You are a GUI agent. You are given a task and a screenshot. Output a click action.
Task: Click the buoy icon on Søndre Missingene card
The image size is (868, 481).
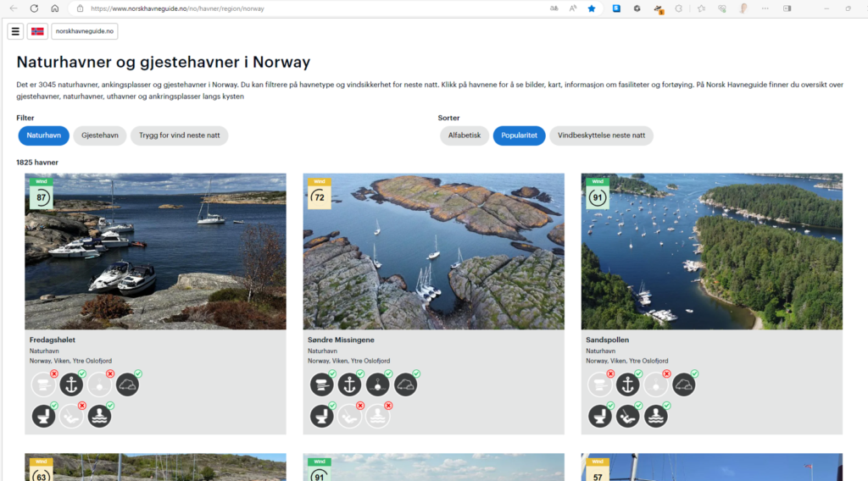(377, 384)
